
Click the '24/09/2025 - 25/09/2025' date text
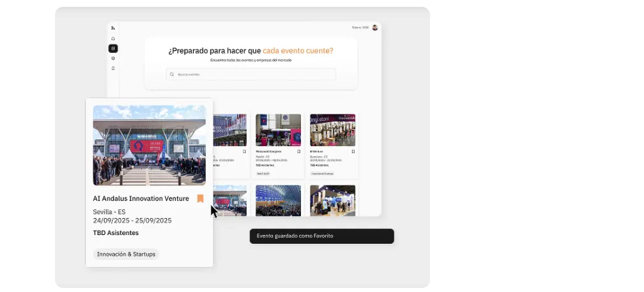[132, 221]
